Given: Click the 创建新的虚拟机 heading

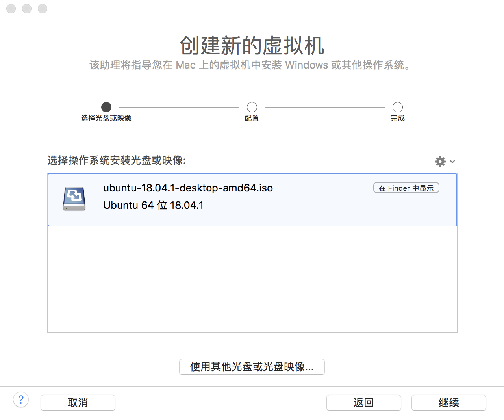Looking at the screenshot, I should 252,46.
